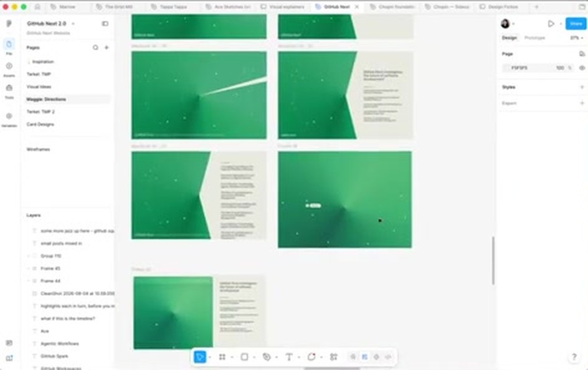The height and width of the screenshot is (370, 588).
Task: Click the green artboard with the white light beam
Action: [199, 95]
